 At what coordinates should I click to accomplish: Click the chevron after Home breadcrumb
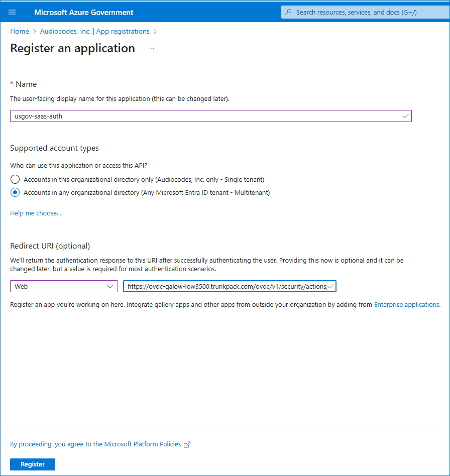34,32
